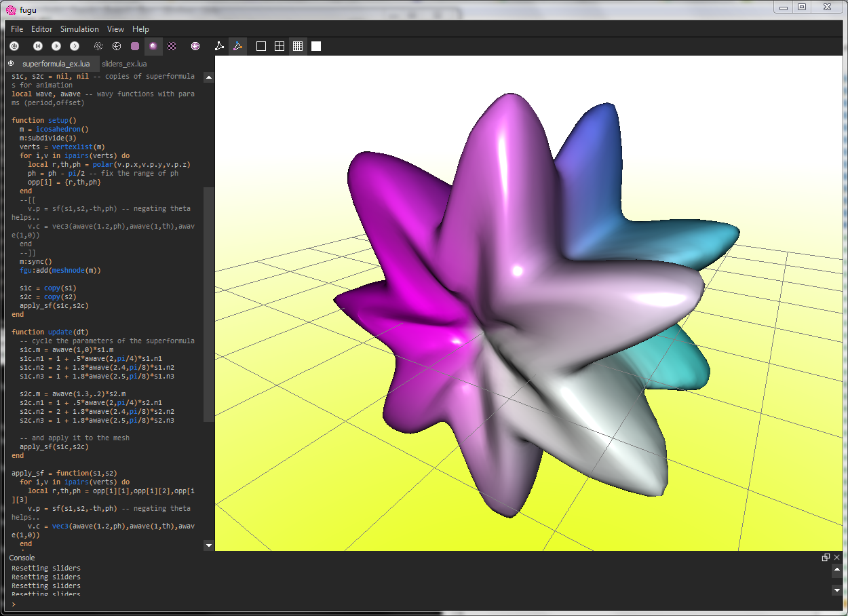
Task: Select the no-grid ground option
Action: 261,46
